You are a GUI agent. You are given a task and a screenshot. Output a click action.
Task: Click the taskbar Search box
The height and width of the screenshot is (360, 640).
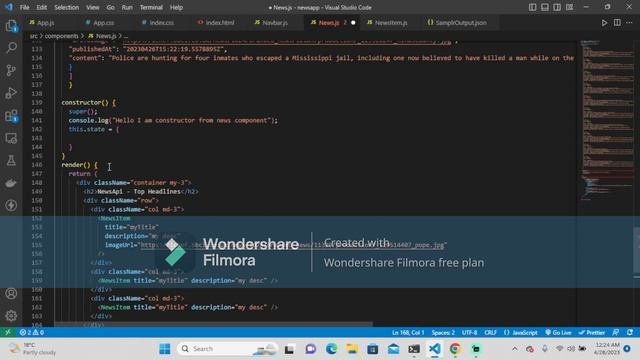pos(227,349)
